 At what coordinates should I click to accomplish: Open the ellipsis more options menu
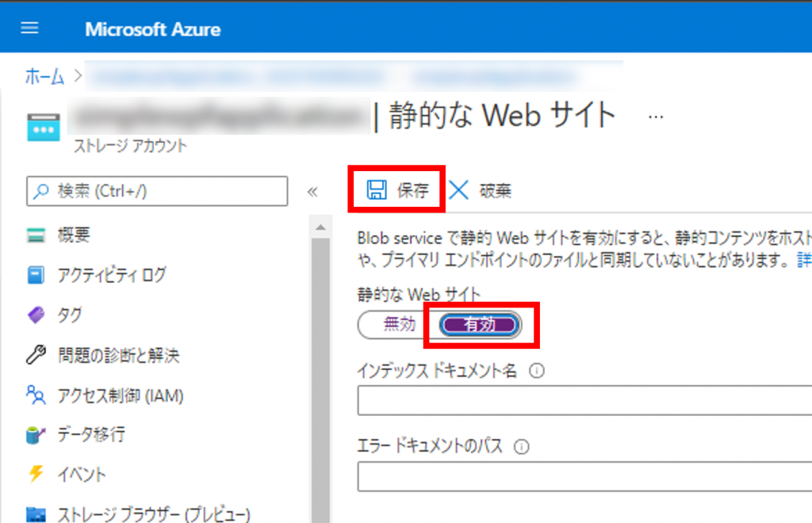click(656, 116)
